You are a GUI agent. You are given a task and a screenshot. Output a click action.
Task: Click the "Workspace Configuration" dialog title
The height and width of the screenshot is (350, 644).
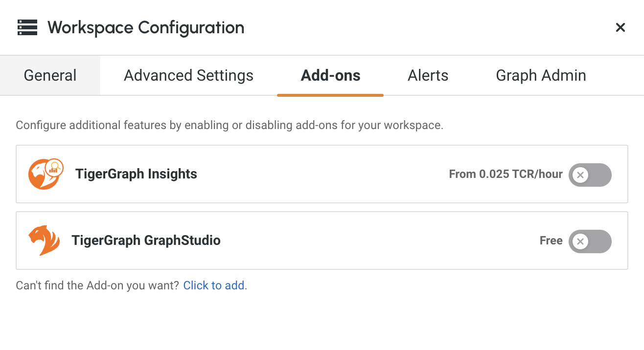pos(146,27)
